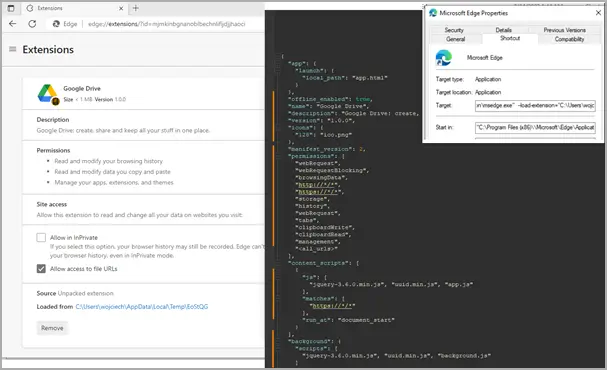The height and width of the screenshot is (370, 607).
Task: Switch to the Compatibility tab
Action: pos(569,39)
